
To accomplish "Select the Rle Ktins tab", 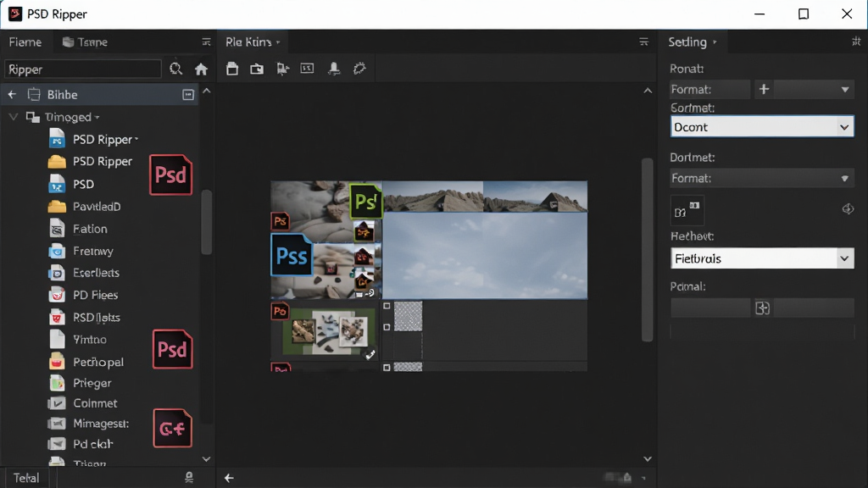I will pos(248,42).
